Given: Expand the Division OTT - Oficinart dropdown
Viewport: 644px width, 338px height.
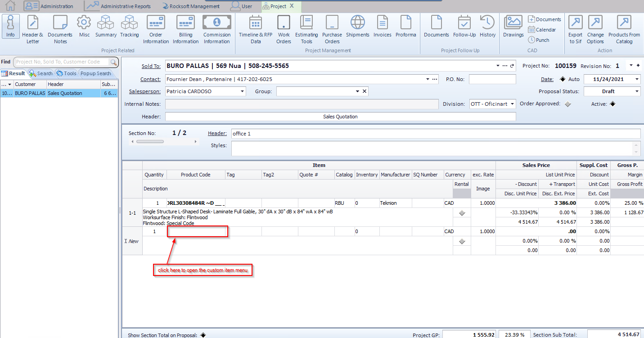Looking at the screenshot, I should 512,104.
